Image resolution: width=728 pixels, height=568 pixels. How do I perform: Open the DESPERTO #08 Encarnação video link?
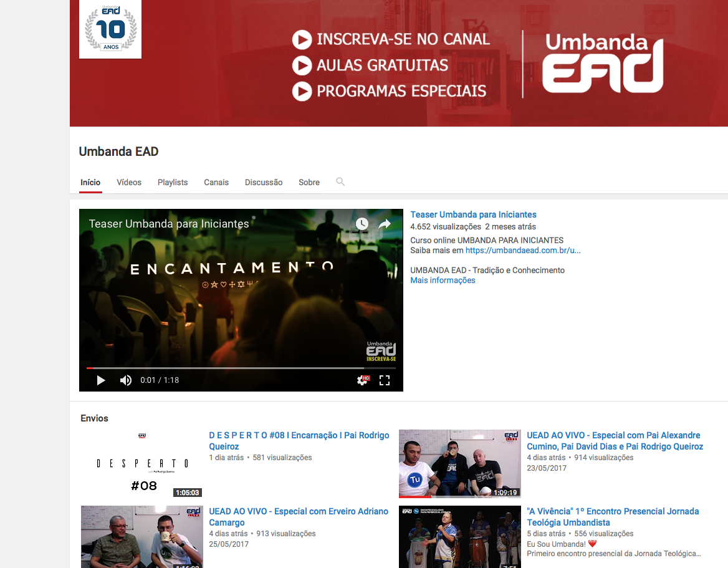[299, 441]
